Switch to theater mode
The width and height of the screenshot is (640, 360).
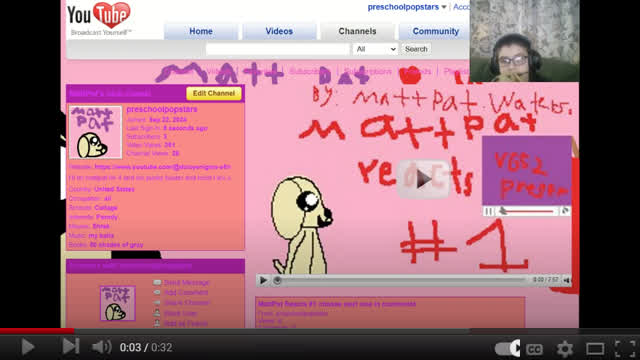pyautogui.click(x=595, y=349)
